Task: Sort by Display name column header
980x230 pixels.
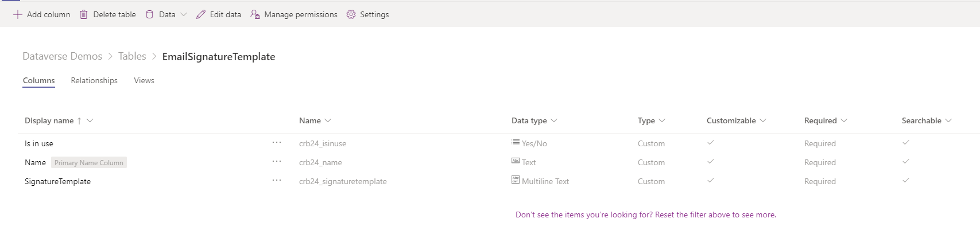Action: [49, 120]
